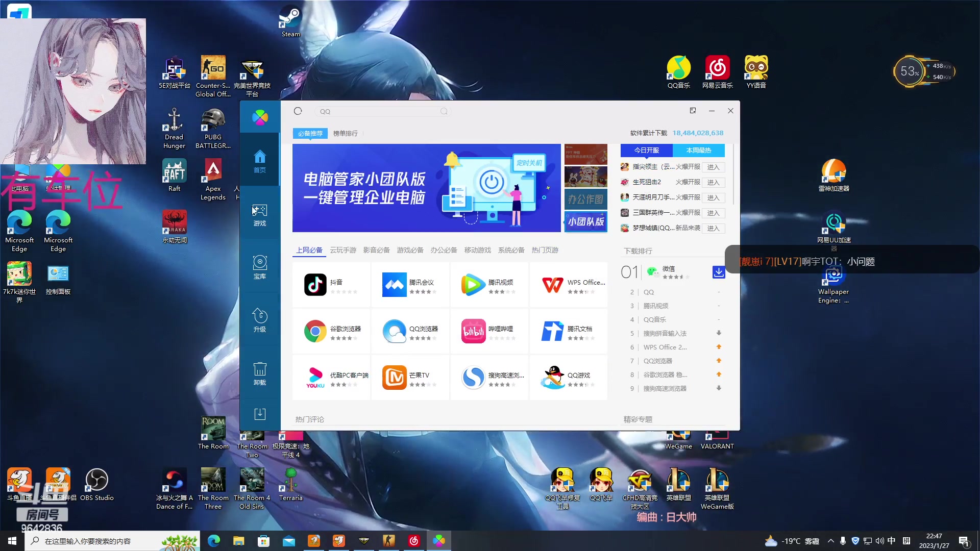This screenshot has width=980, height=551.
Task: Click the taskbar search box
Action: (x=112, y=541)
